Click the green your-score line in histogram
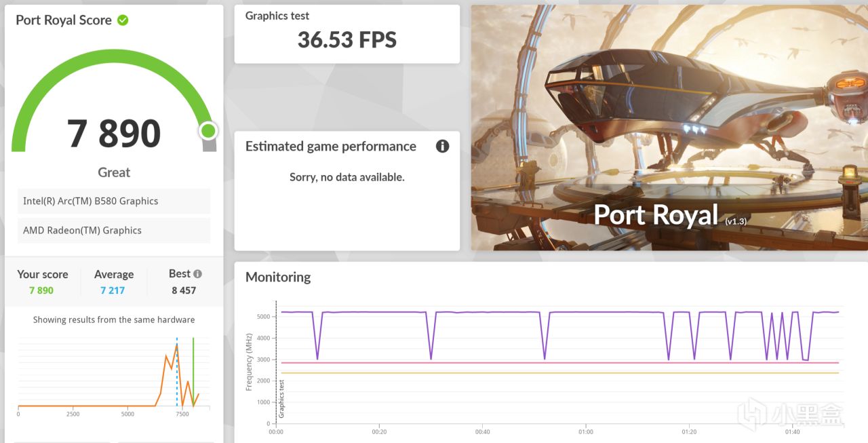This screenshot has height=443, width=868. (x=193, y=372)
